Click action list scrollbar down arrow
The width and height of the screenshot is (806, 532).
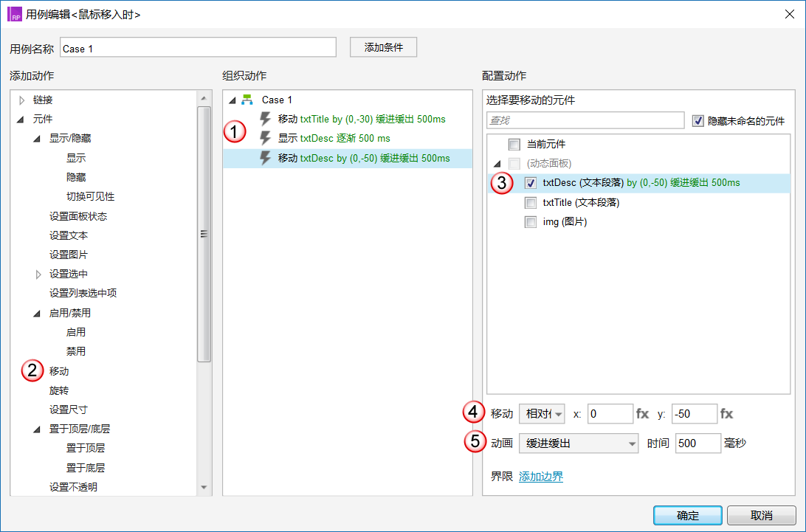[x=204, y=487]
